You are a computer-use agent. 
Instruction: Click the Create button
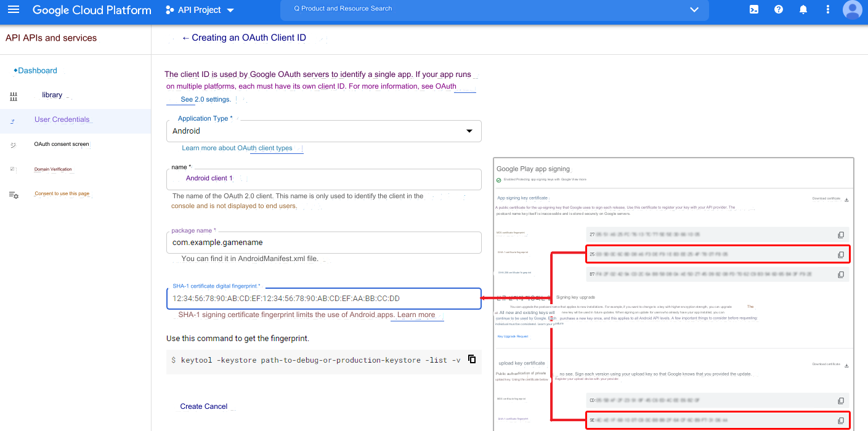click(191, 406)
